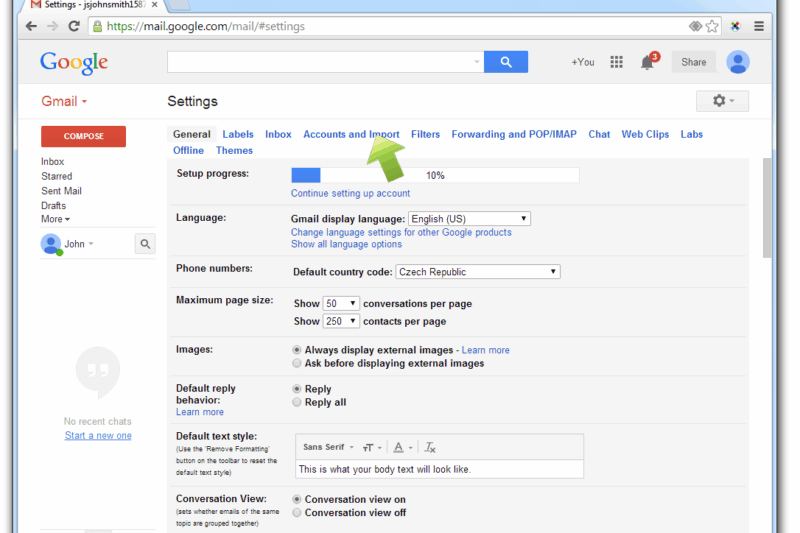The height and width of the screenshot is (533, 800).
Task: Open the Chrome hamburger menu
Action: [x=759, y=26]
